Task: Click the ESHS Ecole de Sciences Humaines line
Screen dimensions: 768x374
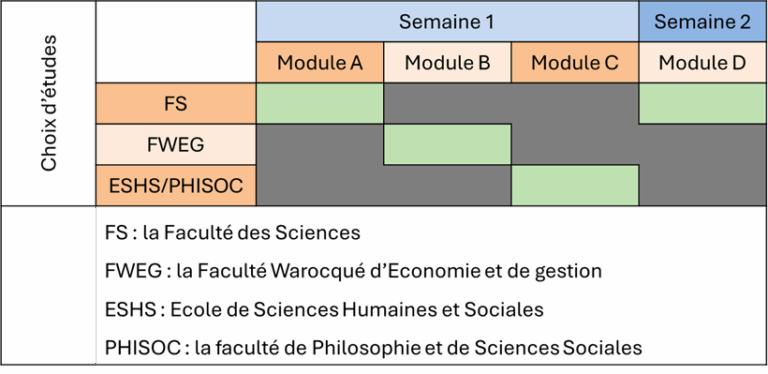Action: click(324, 309)
